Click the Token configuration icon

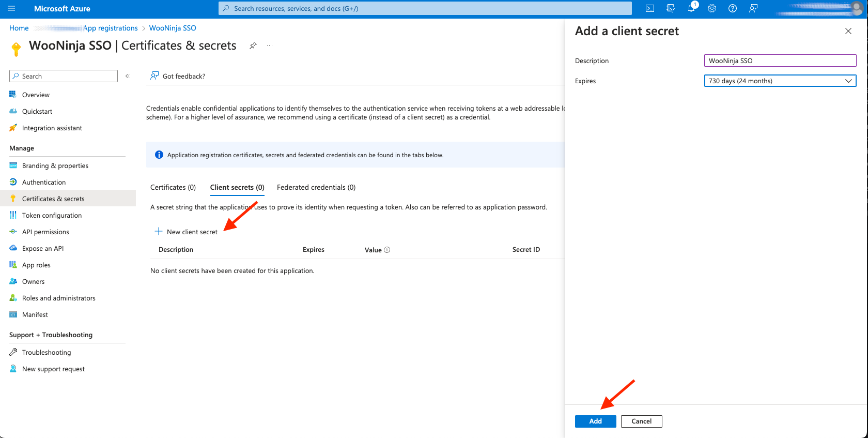[13, 215]
